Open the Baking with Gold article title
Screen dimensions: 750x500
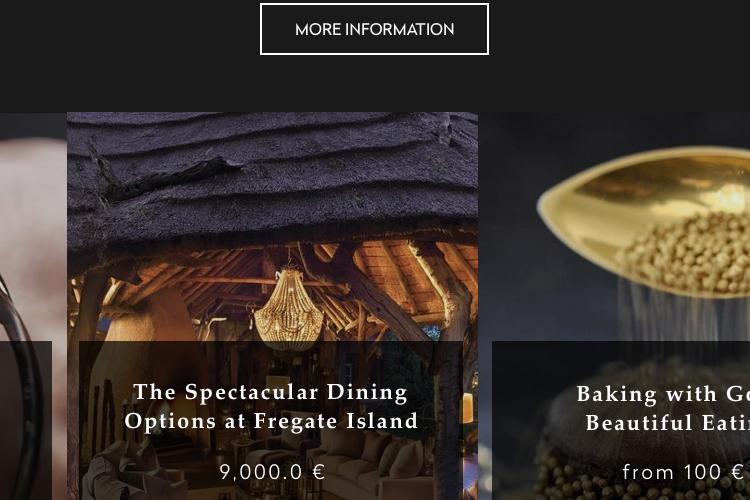663,408
